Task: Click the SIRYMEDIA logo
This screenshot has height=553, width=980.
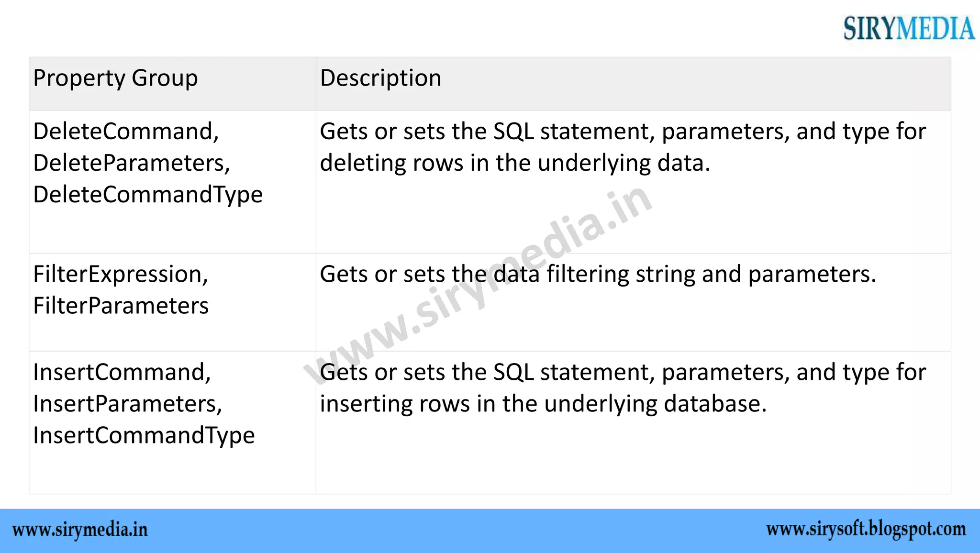Action: (x=908, y=28)
